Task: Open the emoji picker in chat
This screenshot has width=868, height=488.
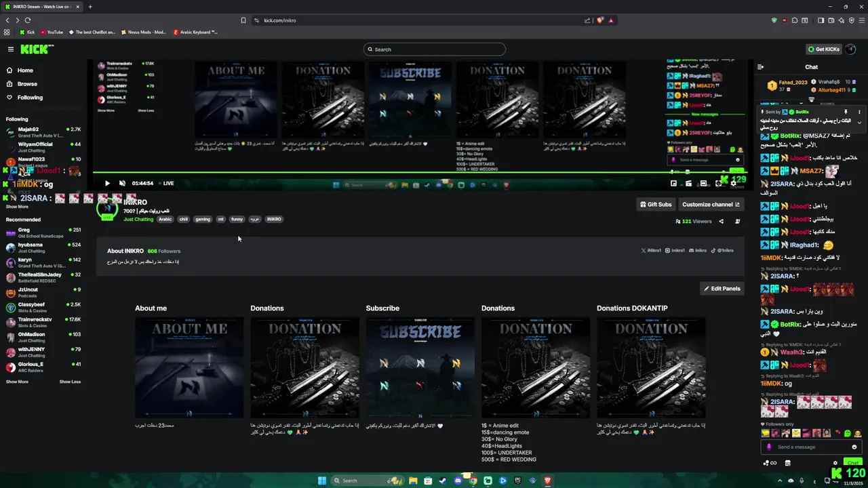Action: pos(854,447)
